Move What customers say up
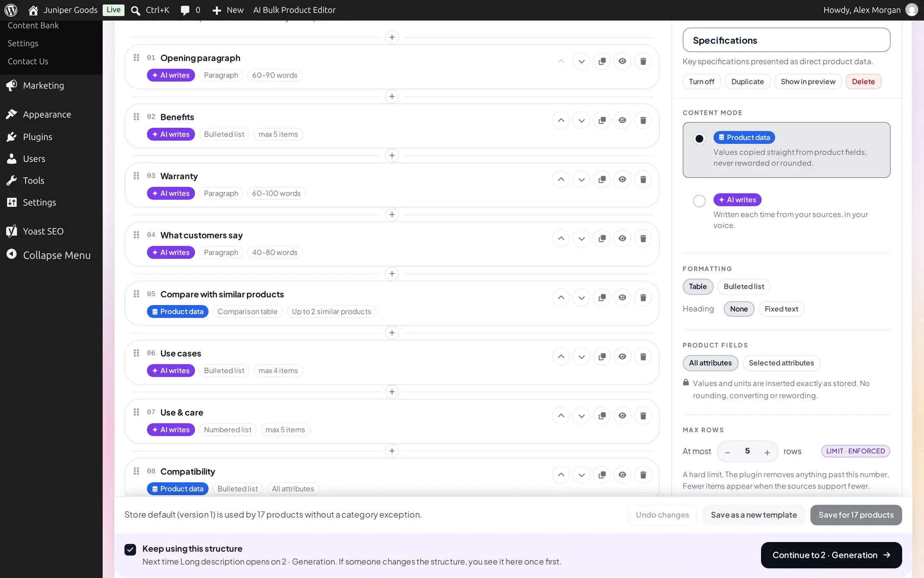 tap(561, 238)
